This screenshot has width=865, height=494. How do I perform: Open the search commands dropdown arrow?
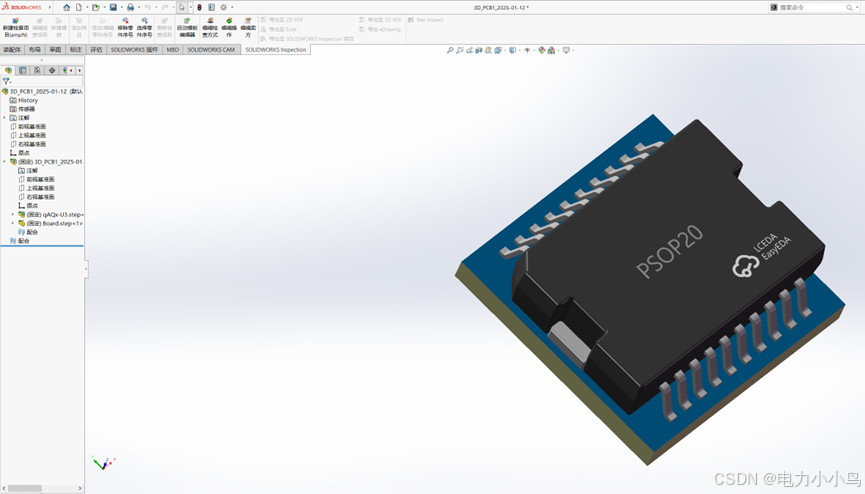(x=857, y=7)
